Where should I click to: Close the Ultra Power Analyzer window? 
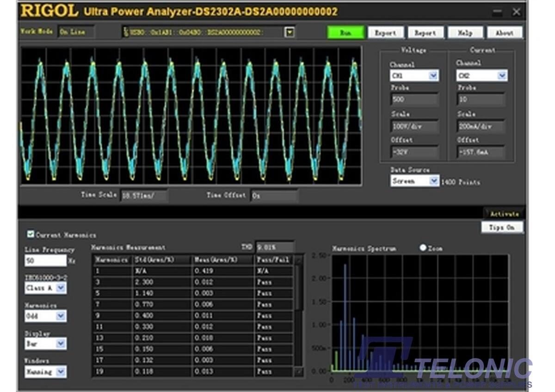coord(516,12)
